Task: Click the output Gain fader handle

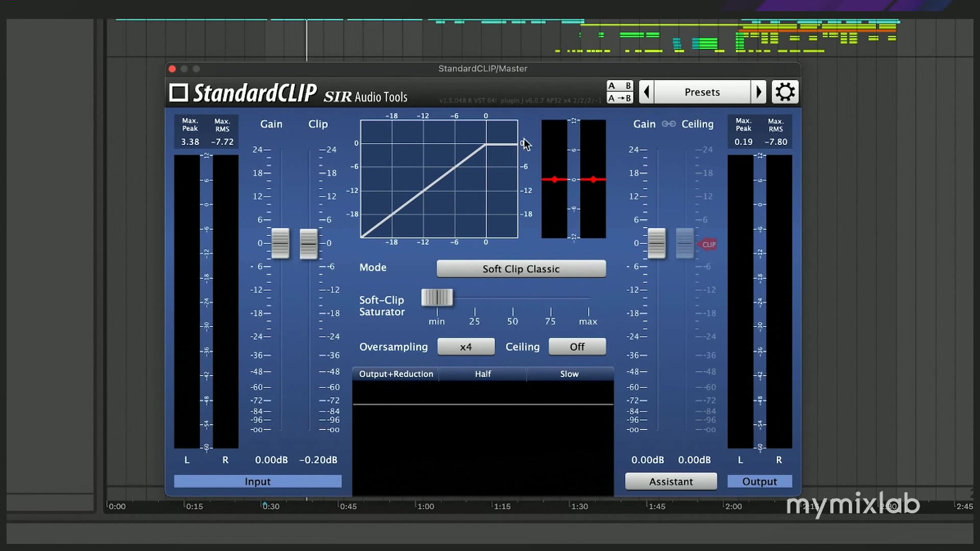Action: pyautogui.click(x=657, y=243)
